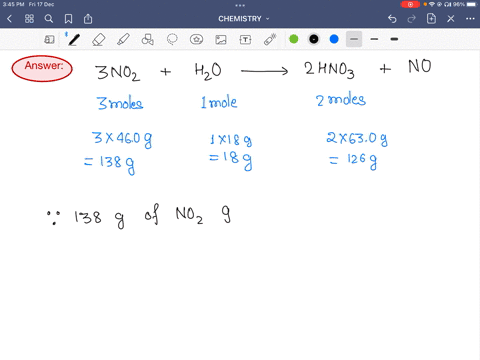Viewport: 480px width, 360px height.
Task: Choose the green pen color
Action: tap(294, 39)
